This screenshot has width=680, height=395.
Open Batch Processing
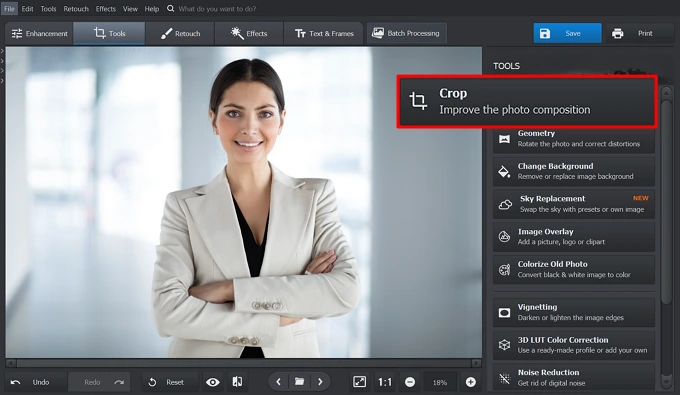tap(406, 33)
